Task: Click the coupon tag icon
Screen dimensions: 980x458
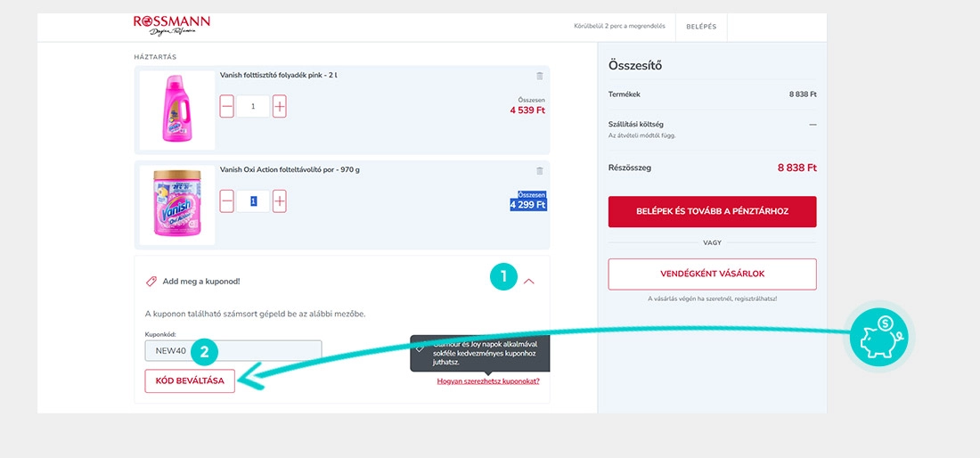Action: tap(151, 282)
